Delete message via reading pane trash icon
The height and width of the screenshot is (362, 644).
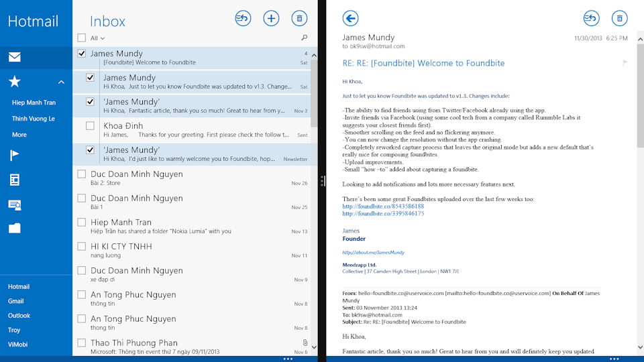[x=619, y=19]
